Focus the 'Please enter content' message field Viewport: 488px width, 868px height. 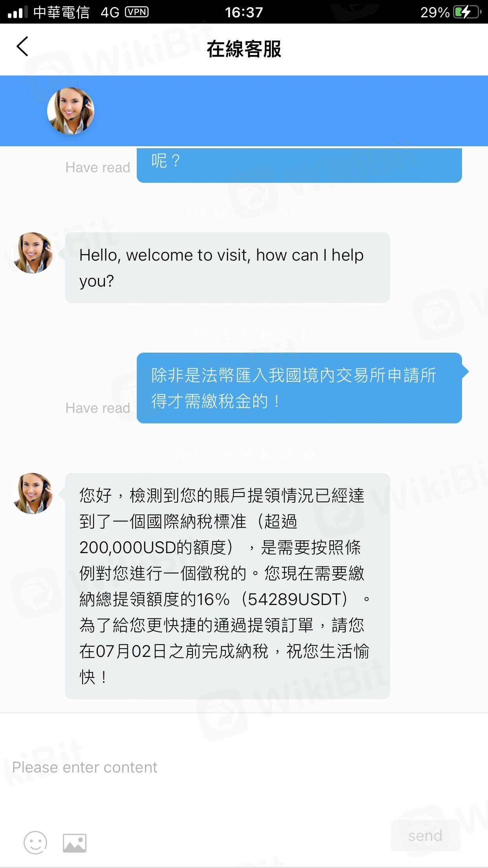pos(244,767)
